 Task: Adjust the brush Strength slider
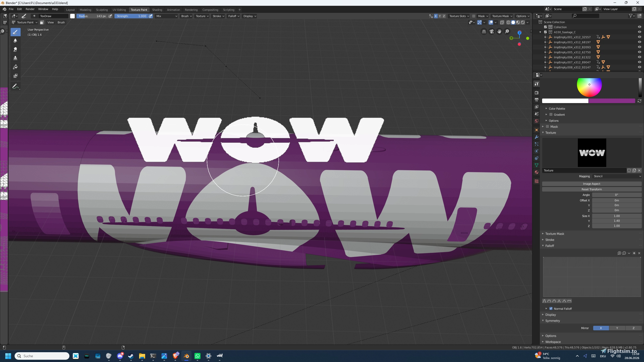[x=131, y=16]
